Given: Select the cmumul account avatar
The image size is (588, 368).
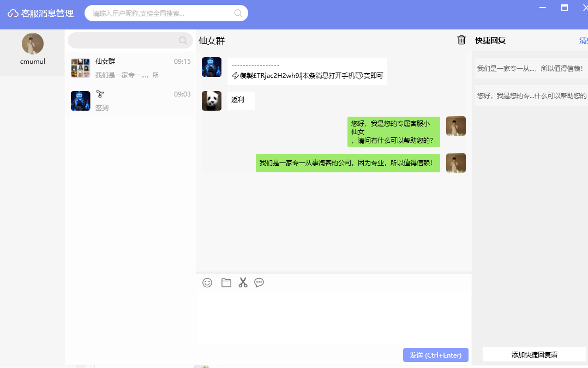Looking at the screenshot, I should click(x=33, y=44).
